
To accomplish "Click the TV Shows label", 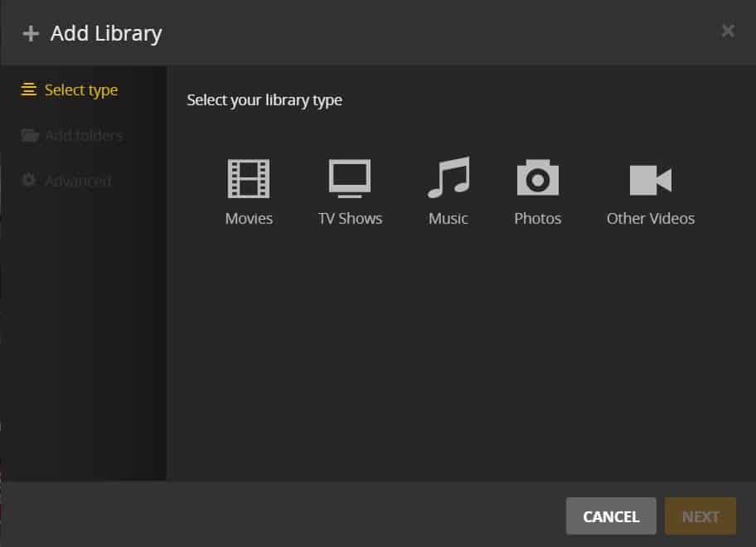I will point(350,219).
